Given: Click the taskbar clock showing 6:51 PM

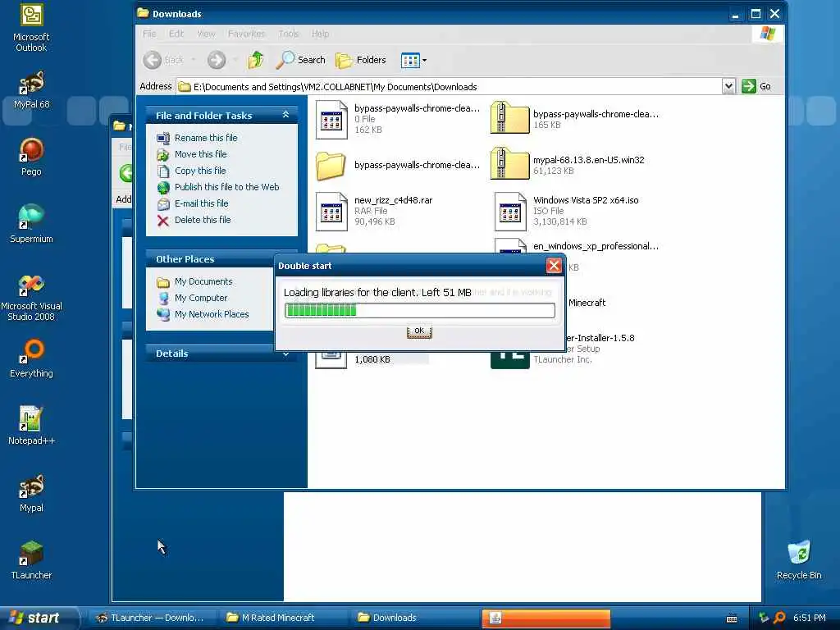Looking at the screenshot, I should 809,618.
